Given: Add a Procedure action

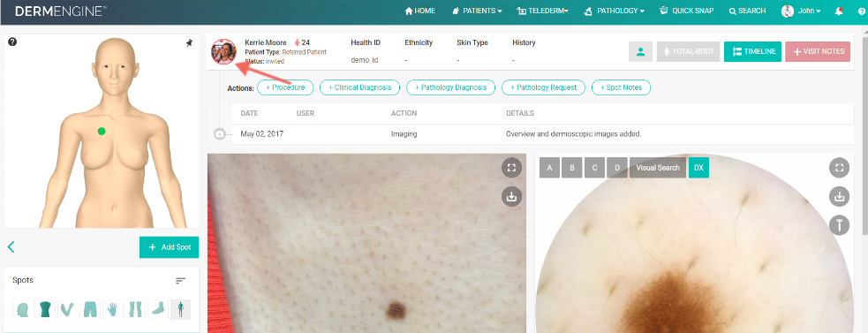Looking at the screenshot, I should pos(285,87).
